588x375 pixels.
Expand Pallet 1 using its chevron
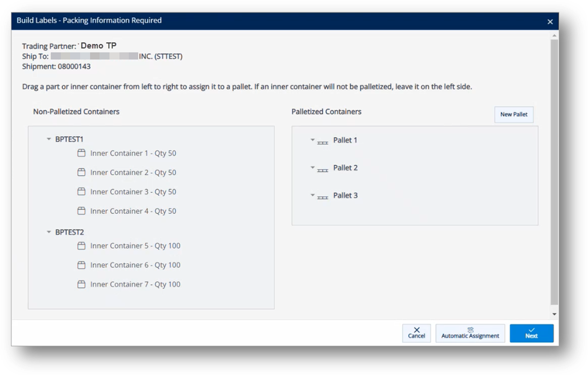click(312, 140)
